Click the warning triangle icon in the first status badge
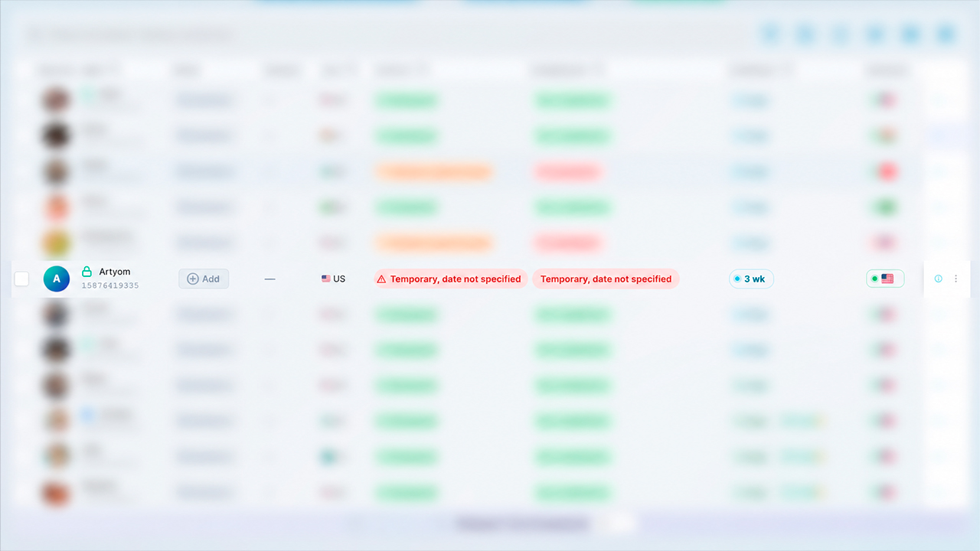 [381, 279]
